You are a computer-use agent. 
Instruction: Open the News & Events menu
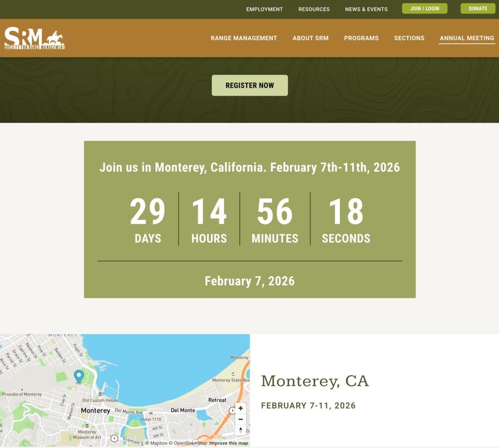click(366, 9)
